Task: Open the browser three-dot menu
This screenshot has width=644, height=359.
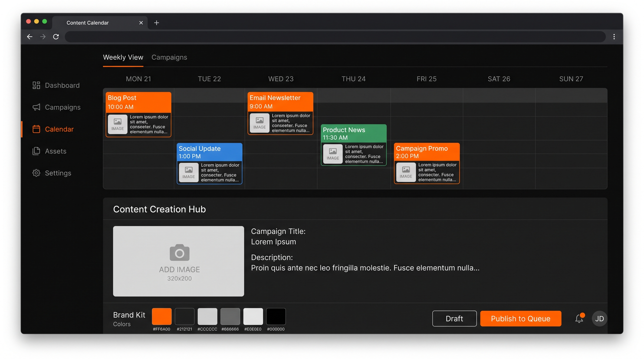Action: click(x=614, y=37)
